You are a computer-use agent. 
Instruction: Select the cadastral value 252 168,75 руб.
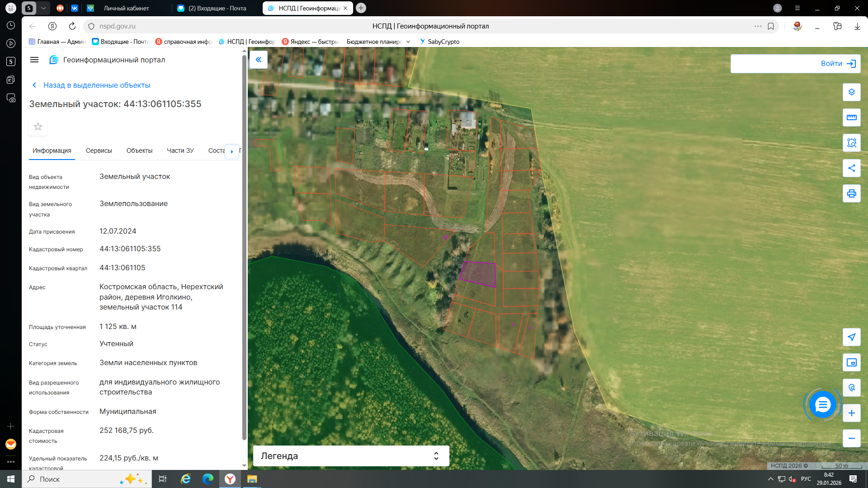[127, 431]
